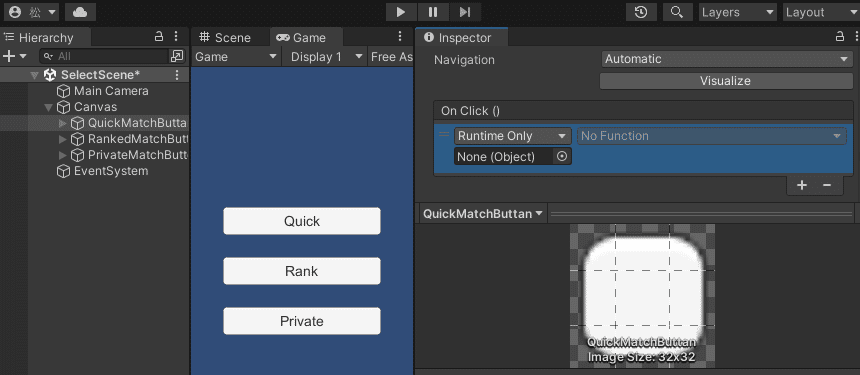Open the object picker circle icon
The height and width of the screenshot is (375, 860).
[562, 157]
